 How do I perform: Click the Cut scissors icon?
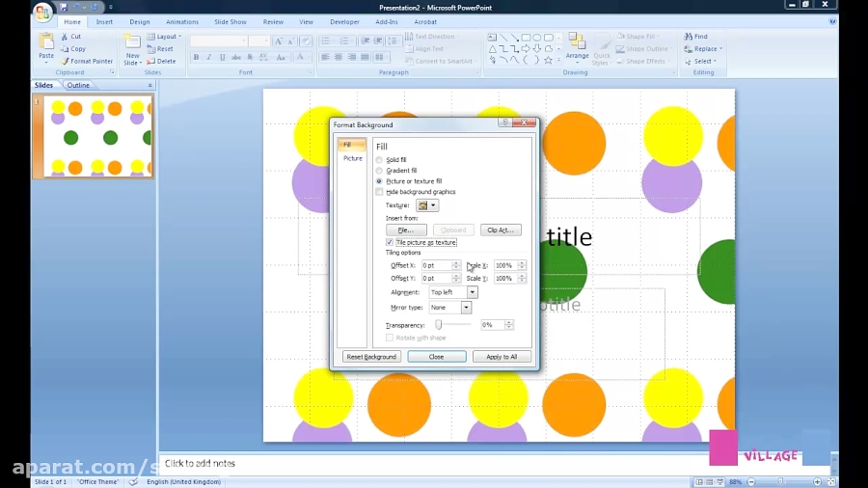coord(65,37)
